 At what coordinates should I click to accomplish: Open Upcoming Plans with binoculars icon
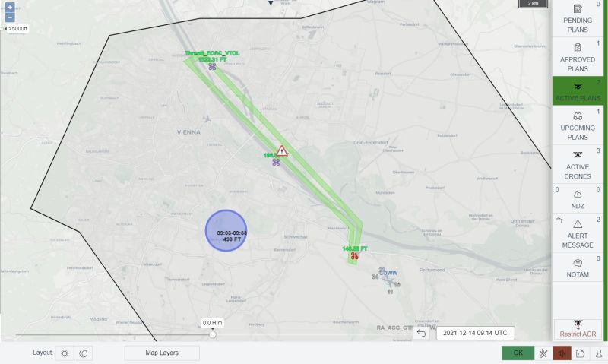click(x=578, y=125)
